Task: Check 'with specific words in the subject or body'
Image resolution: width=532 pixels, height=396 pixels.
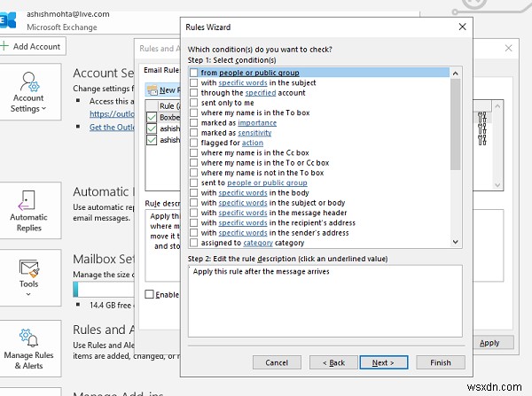Action: (193, 203)
